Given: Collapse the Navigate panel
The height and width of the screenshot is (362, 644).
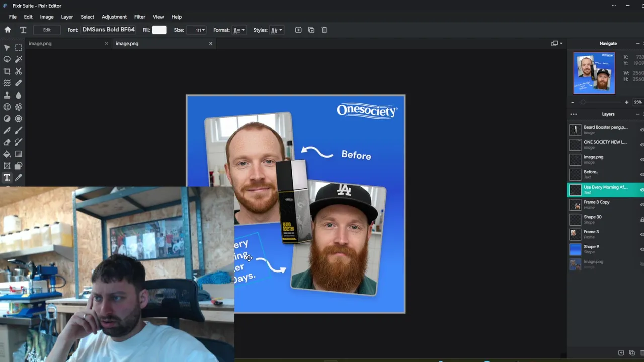Looking at the screenshot, I should point(637,44).
